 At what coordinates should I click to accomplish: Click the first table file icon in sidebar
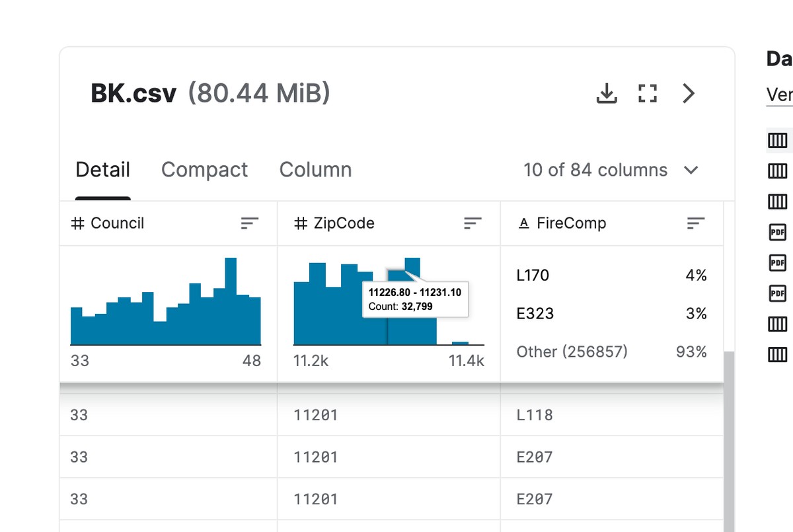click(778, 140)
